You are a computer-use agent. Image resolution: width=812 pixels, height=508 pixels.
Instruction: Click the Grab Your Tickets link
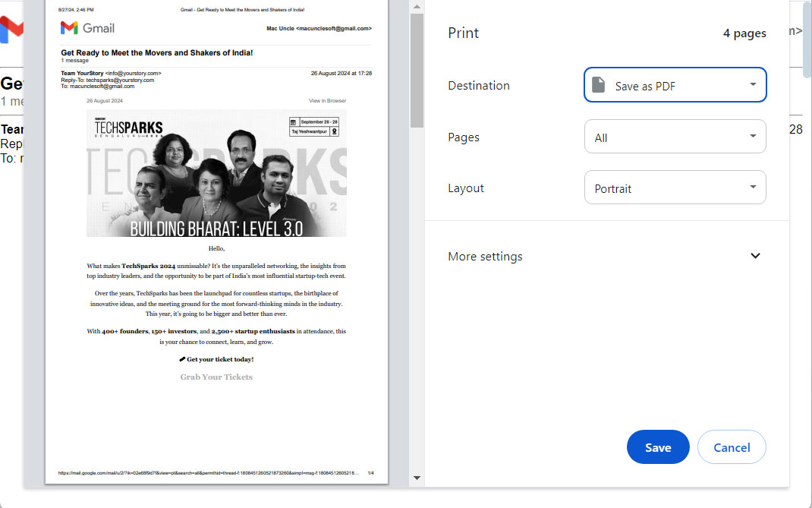216,377
